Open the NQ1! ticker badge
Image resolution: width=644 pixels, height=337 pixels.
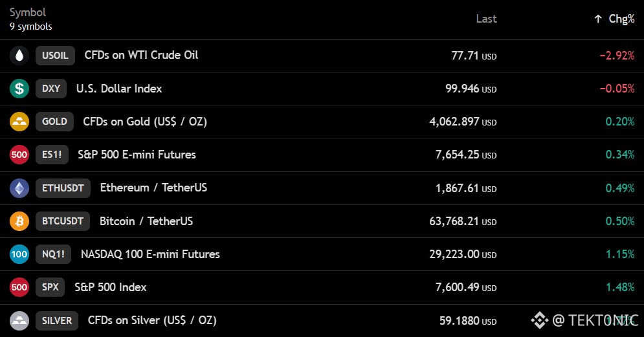click(53, 254)
